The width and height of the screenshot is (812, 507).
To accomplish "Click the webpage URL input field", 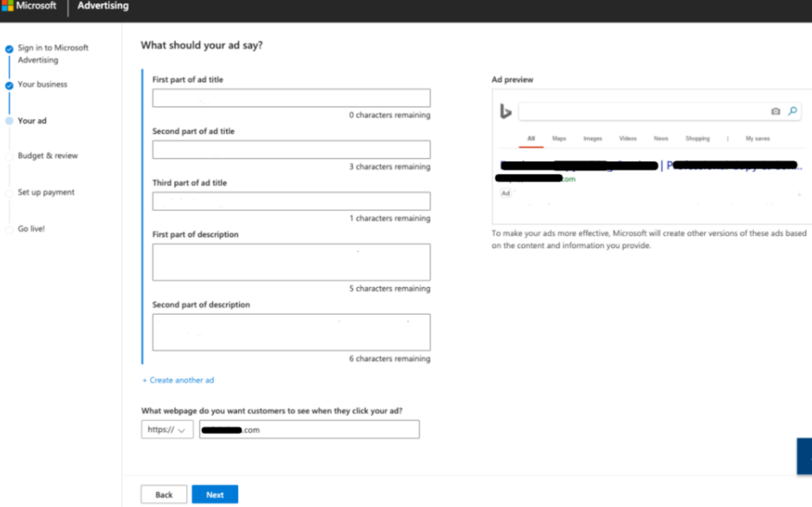I will point(309,430).
